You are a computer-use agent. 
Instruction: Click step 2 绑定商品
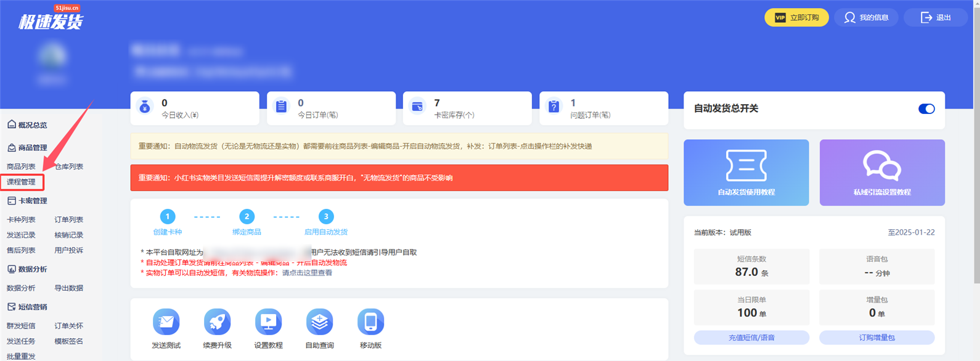[x=247, y=222]
